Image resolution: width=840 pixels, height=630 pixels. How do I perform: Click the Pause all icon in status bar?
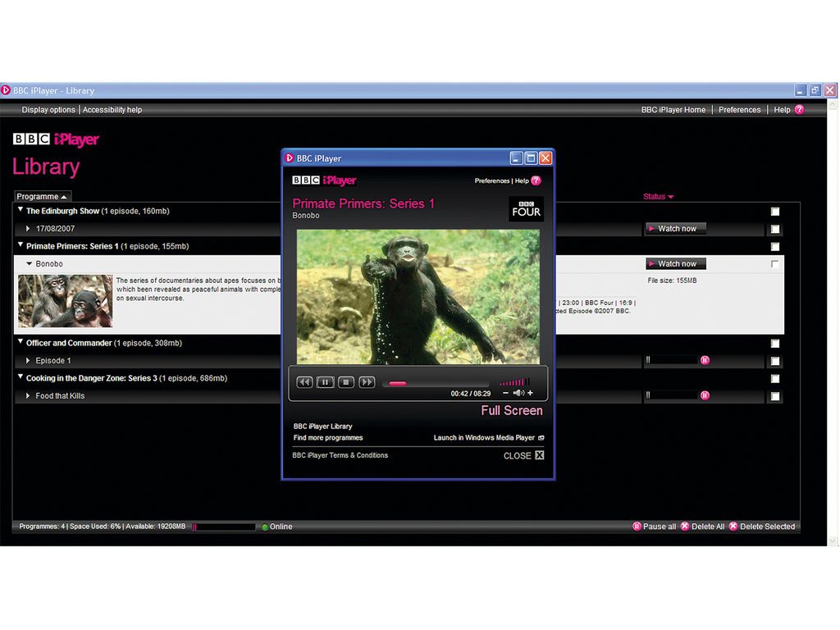637,526
